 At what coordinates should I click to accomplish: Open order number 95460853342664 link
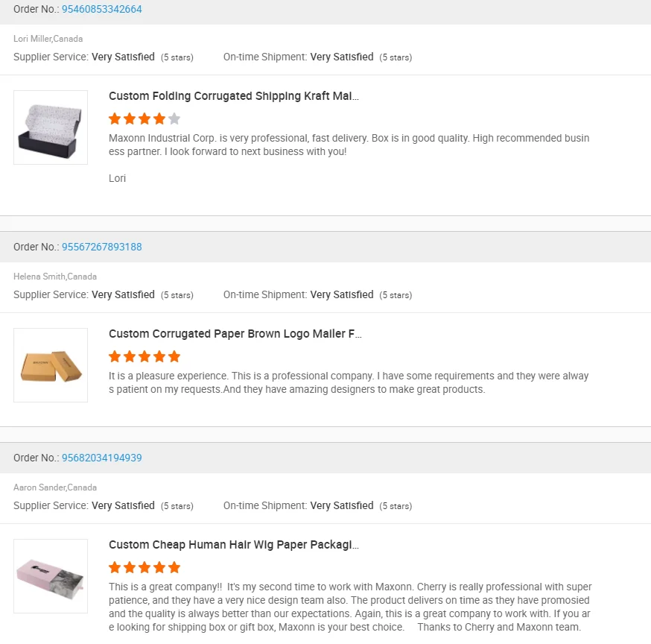coord(101,9)
